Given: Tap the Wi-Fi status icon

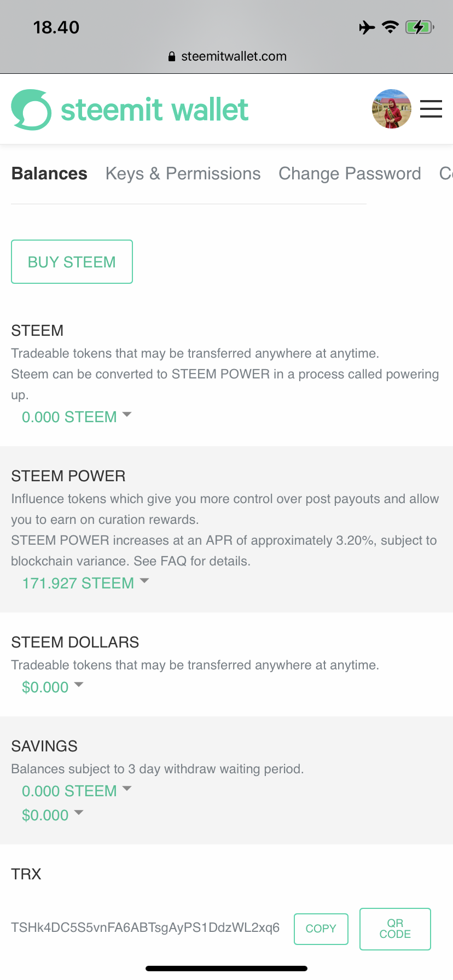Looking at the screenshot, I should tap(390, 27).
